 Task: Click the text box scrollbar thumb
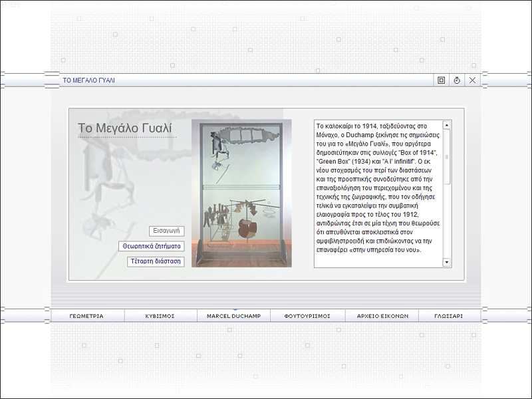[447, 157]
